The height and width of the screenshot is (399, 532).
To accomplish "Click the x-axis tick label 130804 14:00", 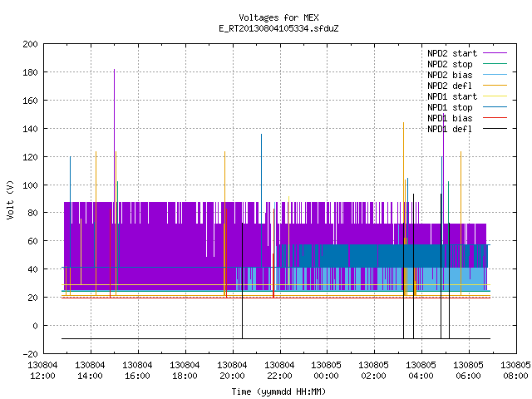I will (90, 371).
